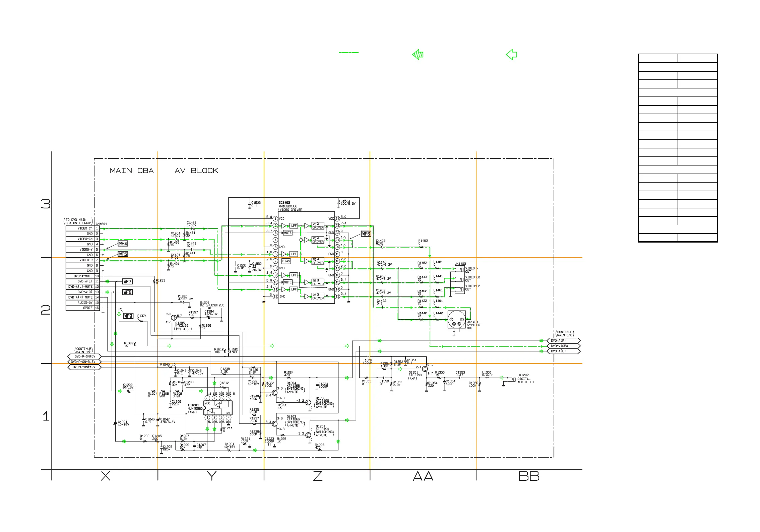Click the outlined green arrow legend symbol
The image size is (760, 532).
pos(511,55)
